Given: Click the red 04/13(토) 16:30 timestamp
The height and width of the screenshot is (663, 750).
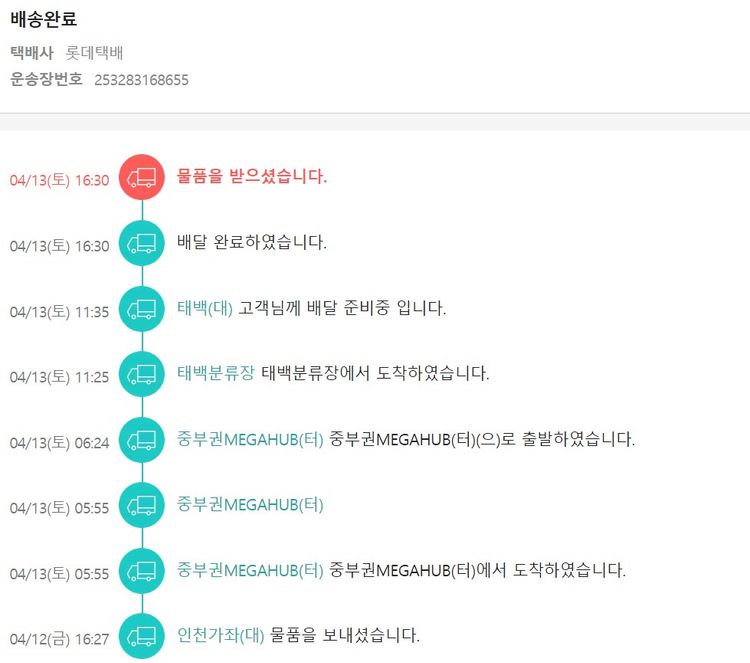Looking at the screenshot, I should coord(59,180).
